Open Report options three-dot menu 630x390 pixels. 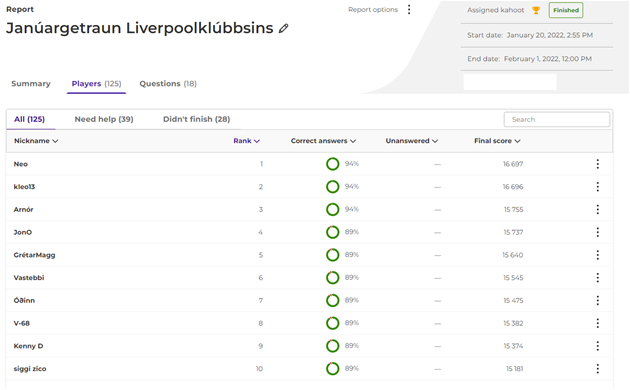[x=409, y=10]
